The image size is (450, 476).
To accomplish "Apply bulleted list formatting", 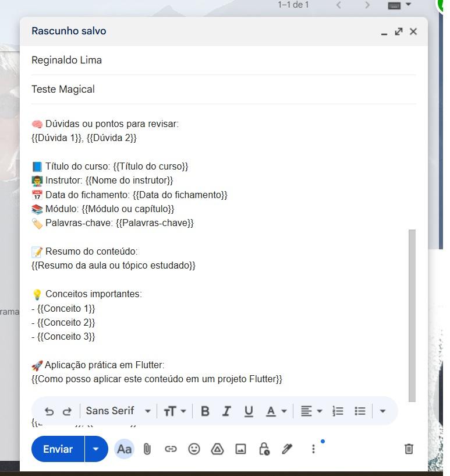I will tap(360, 411).
